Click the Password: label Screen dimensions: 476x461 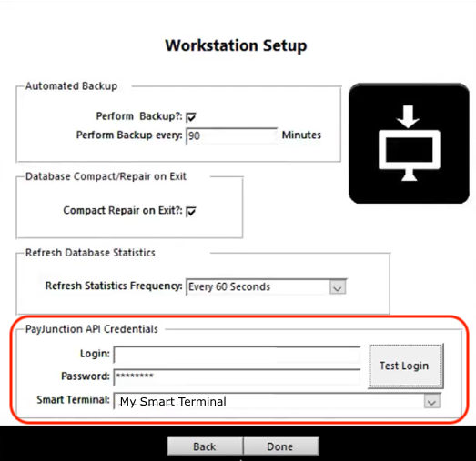click(x=86, y=376)
